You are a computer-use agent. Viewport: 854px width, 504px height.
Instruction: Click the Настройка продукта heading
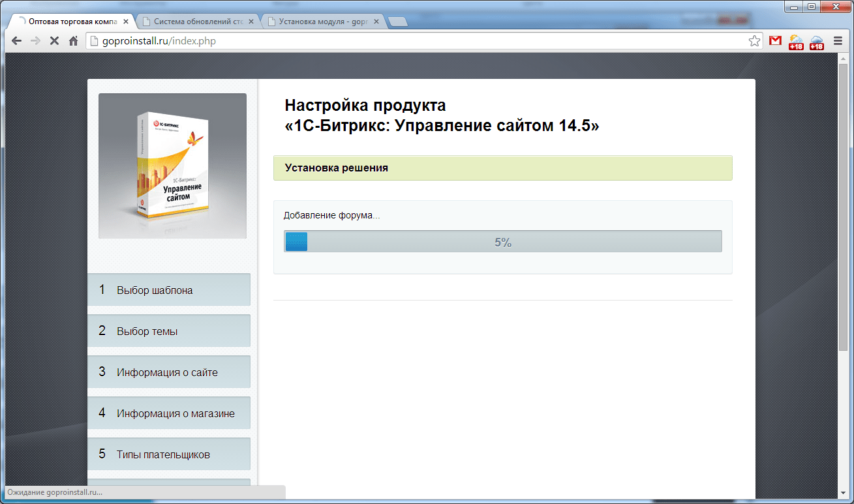click(x=442, y=115)
